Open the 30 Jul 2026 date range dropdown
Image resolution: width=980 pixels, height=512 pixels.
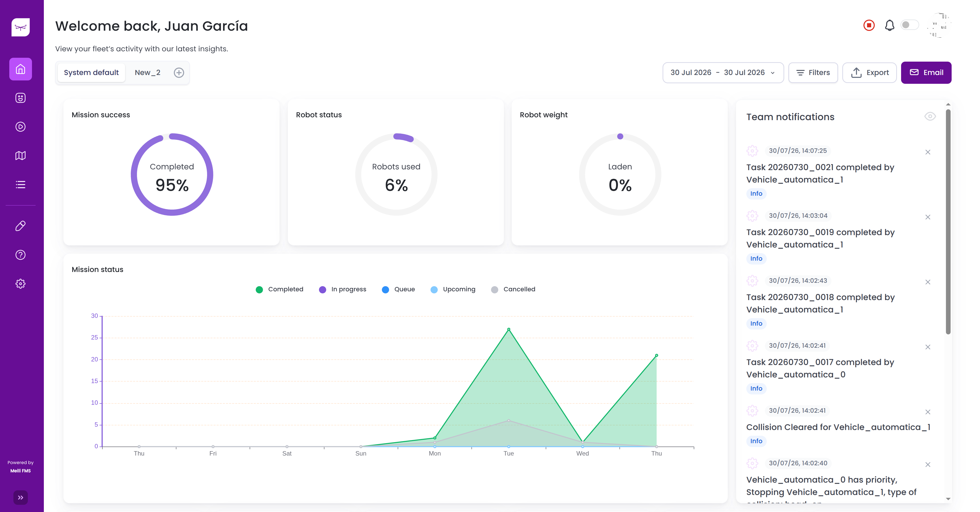(x=723, y=73)
